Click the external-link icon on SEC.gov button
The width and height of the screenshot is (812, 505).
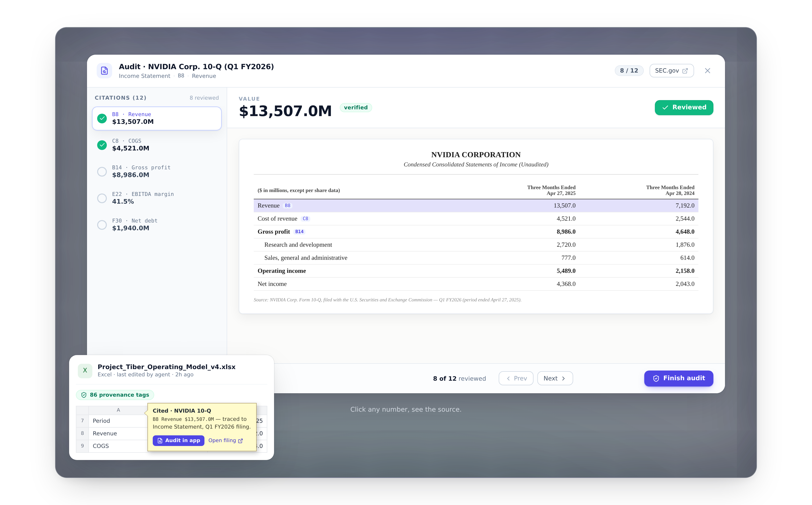pos(685,71)
